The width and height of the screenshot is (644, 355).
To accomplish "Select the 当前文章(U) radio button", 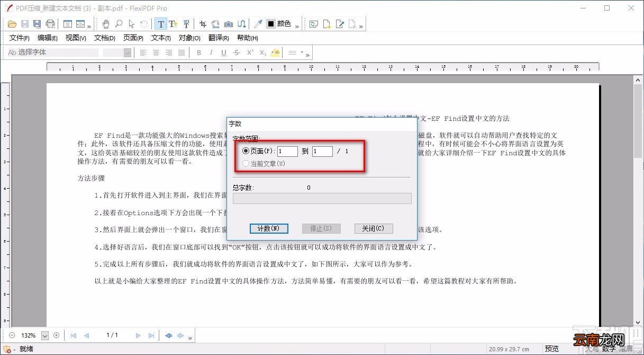I will tap(246, 164).
